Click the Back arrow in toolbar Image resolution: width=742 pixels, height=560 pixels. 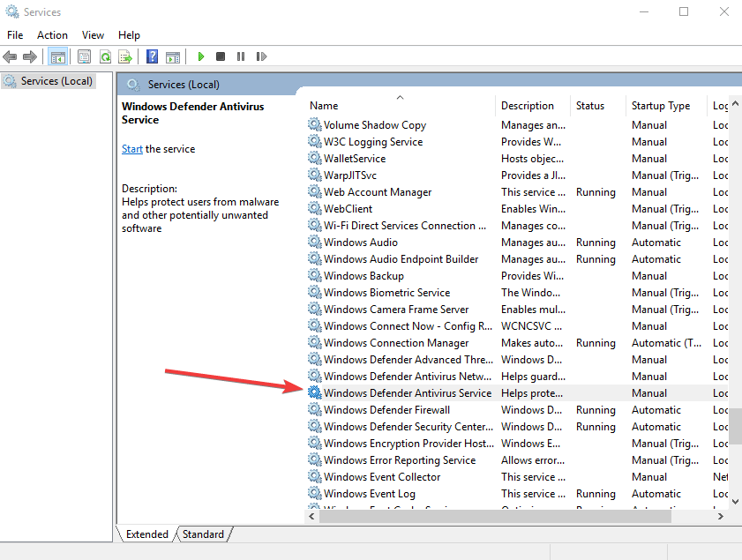pos(11,56)
